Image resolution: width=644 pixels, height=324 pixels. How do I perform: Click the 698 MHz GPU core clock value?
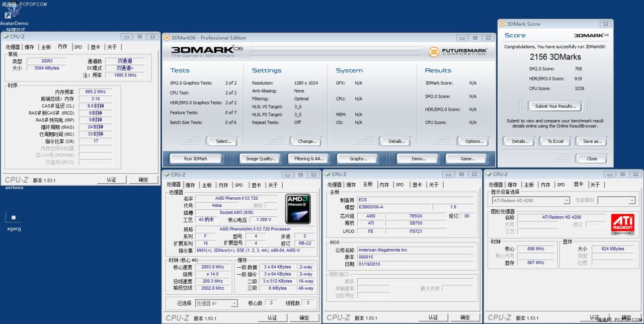[536, 249]
